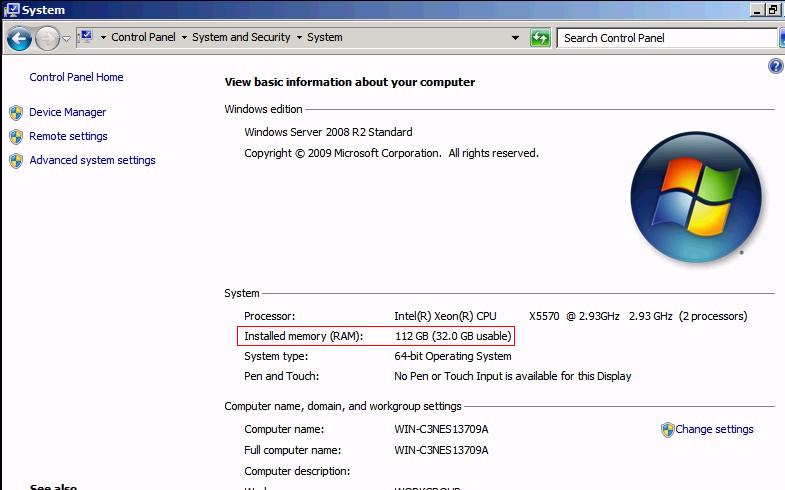Click the computer icon in address bar
The image size is (785, 490).
[x=87, y=36]
